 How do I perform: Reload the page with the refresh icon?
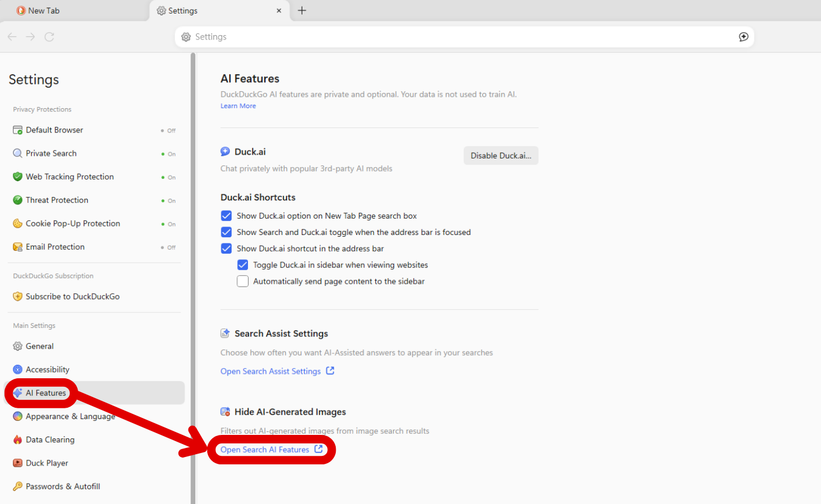tap(49, 37)
